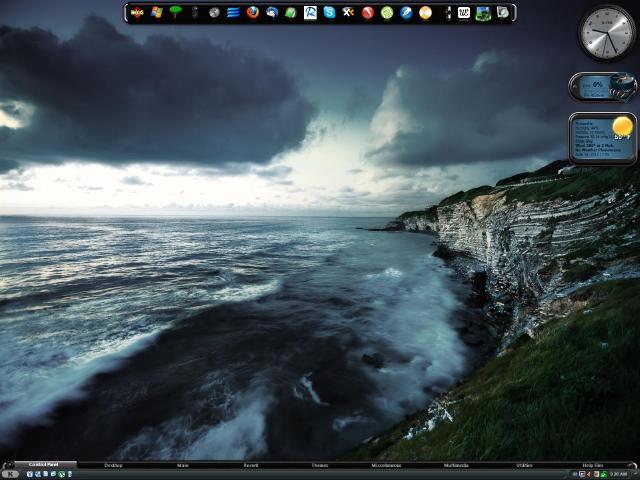Open Thunderbird mail icon in dock

pos(272,13)
